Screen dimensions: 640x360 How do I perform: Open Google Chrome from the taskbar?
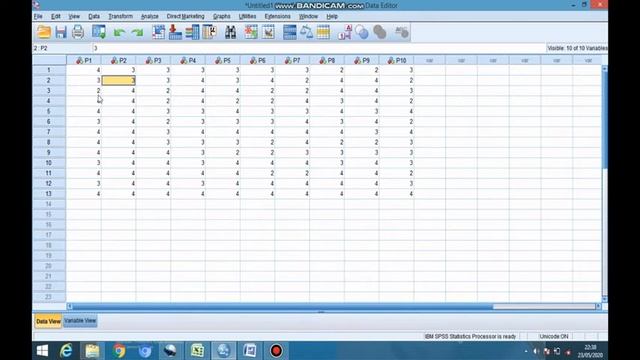tap(119, 351)
